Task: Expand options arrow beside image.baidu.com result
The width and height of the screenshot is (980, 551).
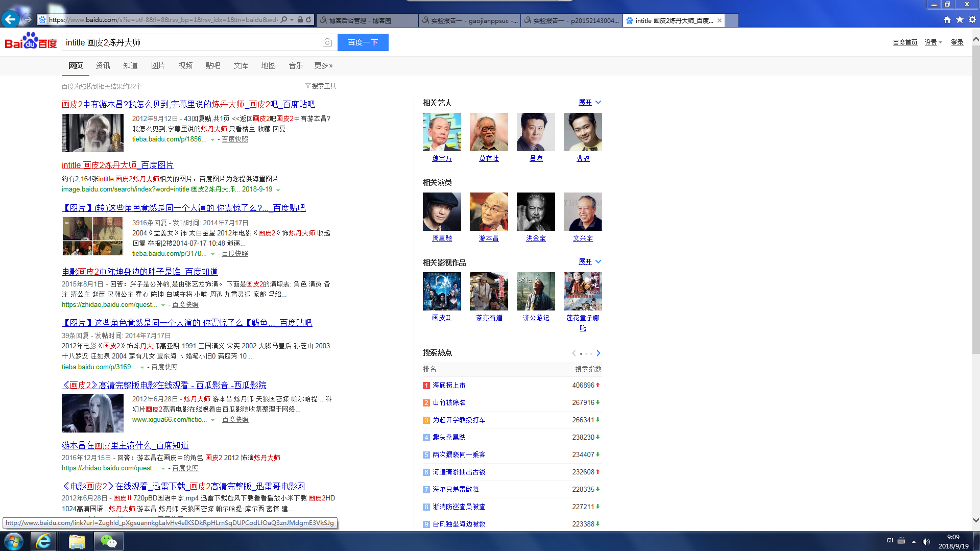Action: pos(278,189)
